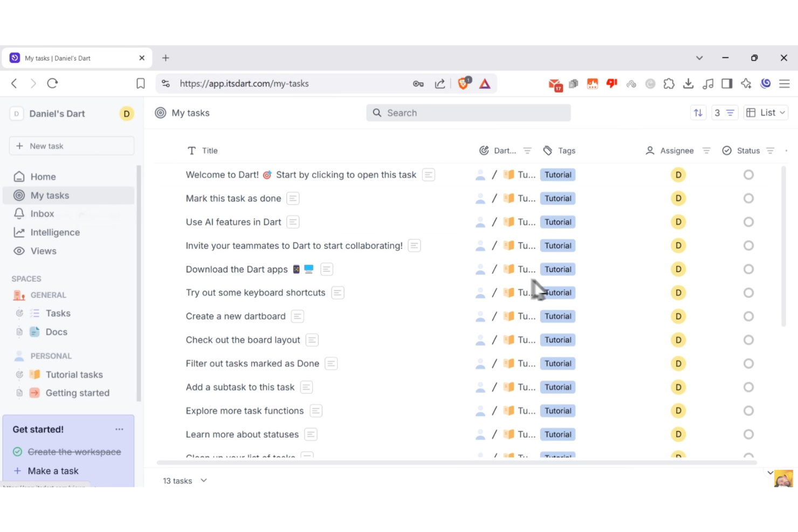The width and height of the screenshot is (798, 532).
Task: Open the List layout dropdown
Action: click(766, 113)
